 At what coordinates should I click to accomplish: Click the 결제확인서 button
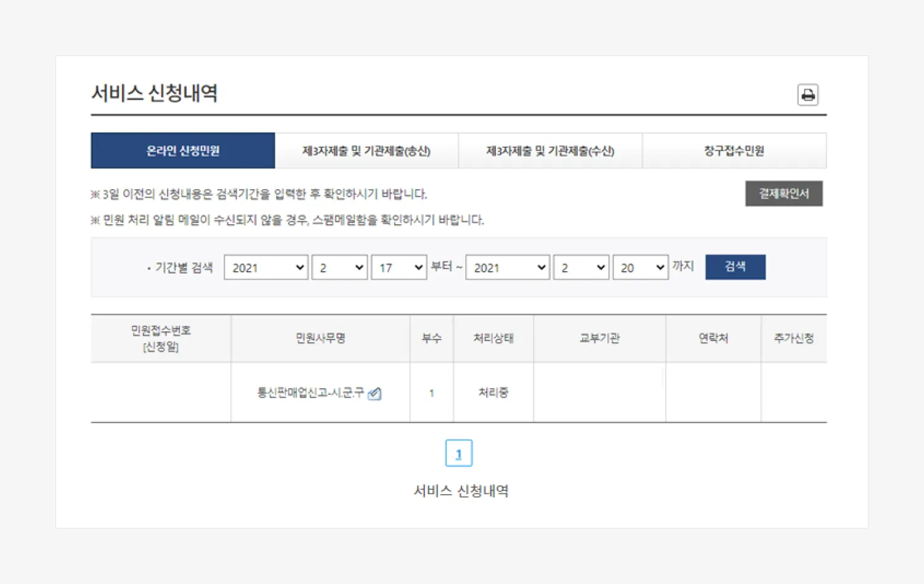point(784,193)
